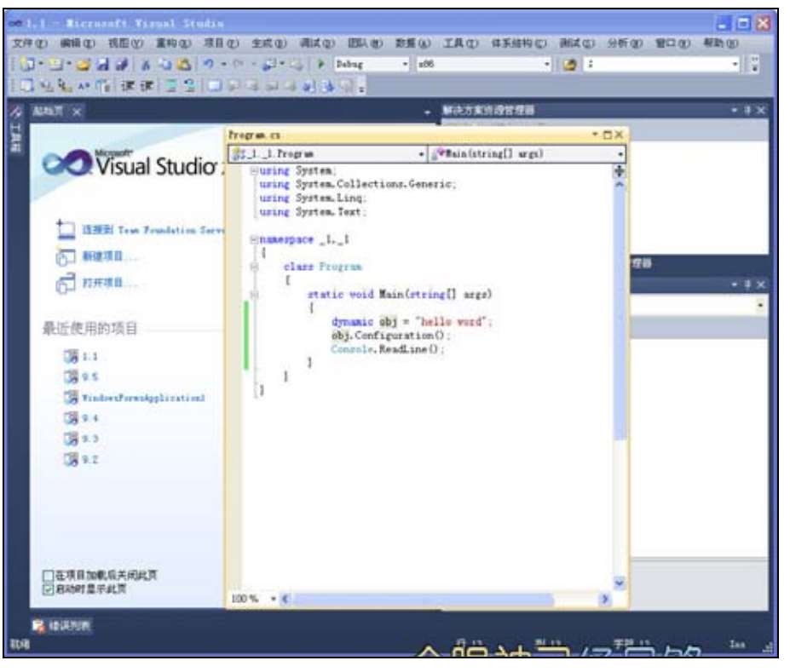Image resolution: width=790 pixels, height=672 pixels.
Task: Switch to the 错误列表 tab at bottom
Action: [62, 626]
